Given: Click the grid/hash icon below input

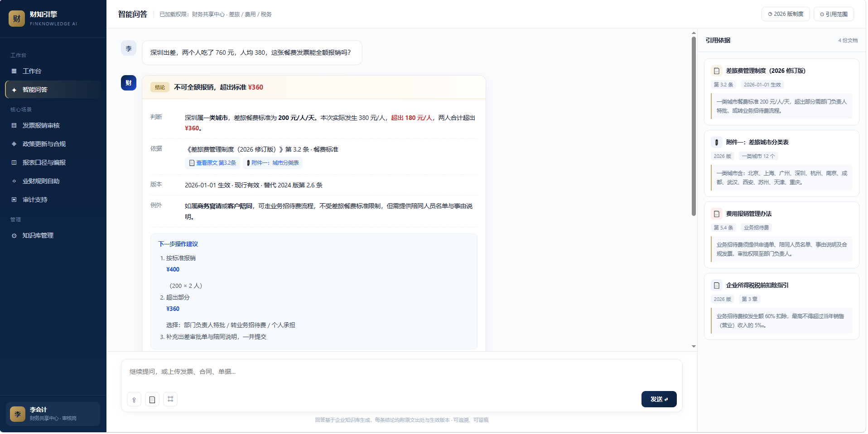Looking at the screenshot, I should point(170,399).
